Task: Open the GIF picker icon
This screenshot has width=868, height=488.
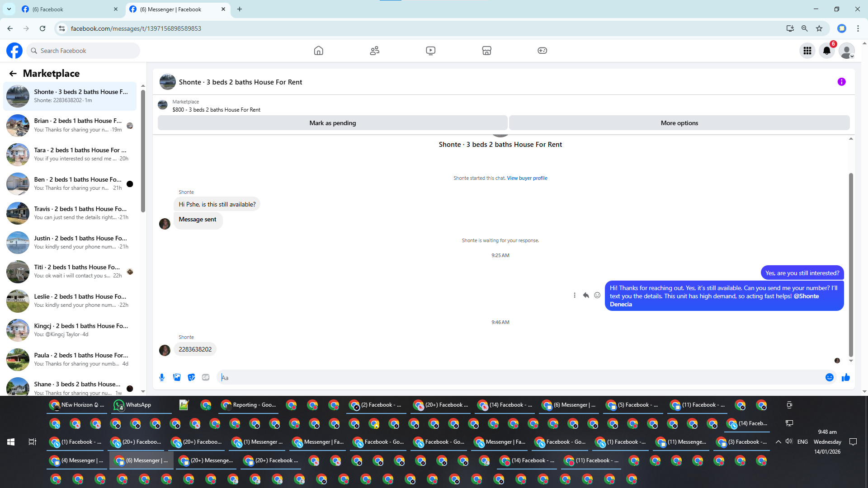Action: [206, 377]
